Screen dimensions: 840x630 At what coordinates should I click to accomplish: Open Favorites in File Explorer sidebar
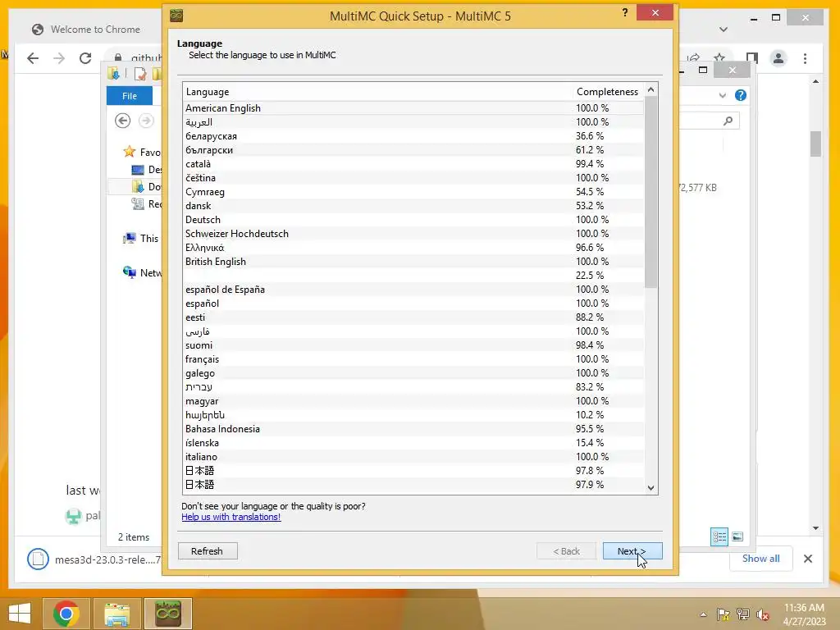point(142,152)
